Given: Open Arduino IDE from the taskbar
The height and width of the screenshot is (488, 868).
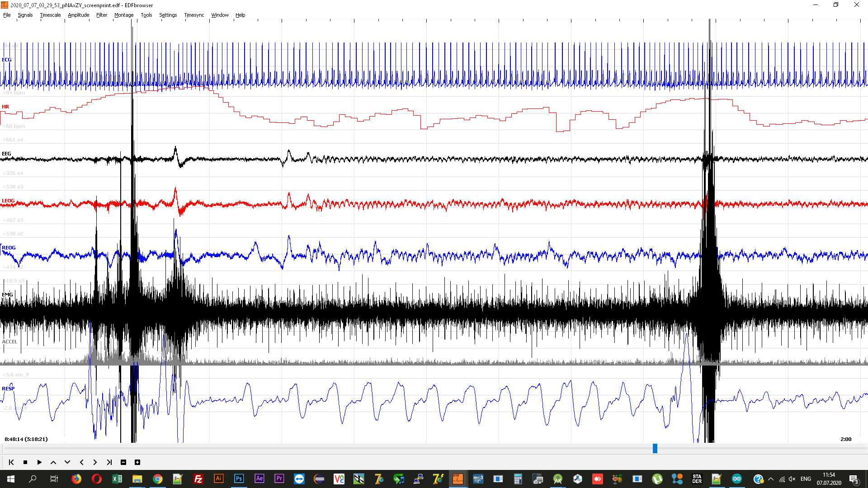Looking at the screenshot, I should 737,479.
